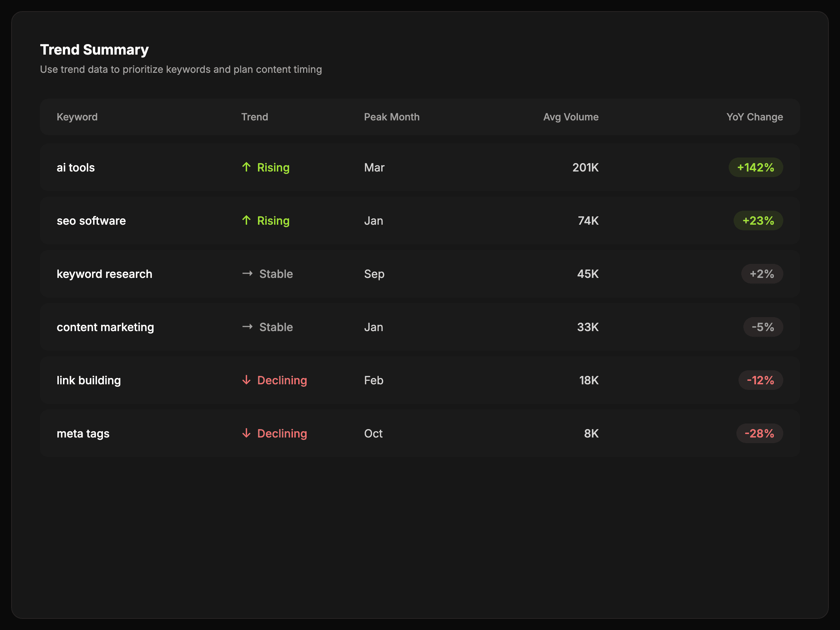Screen dimensions: 840x630
Task: Click the Declining label in link building row
Action: [x=282, y=380]
